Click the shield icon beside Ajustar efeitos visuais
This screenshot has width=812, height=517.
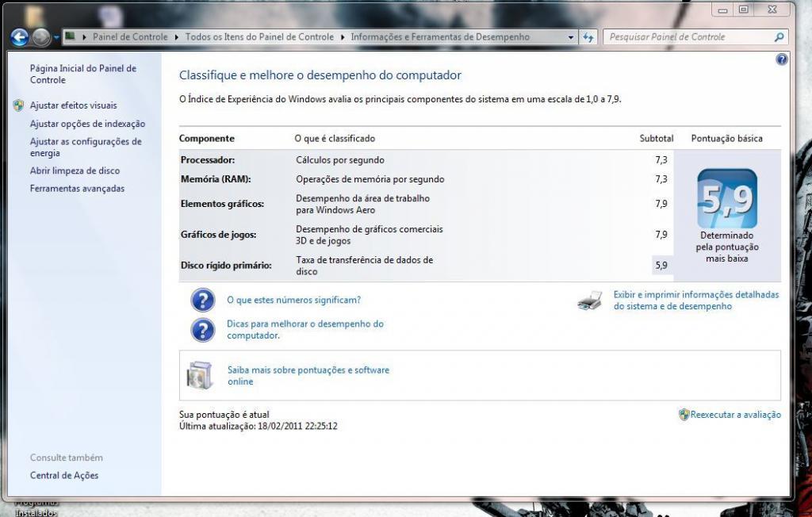point(19,105)
